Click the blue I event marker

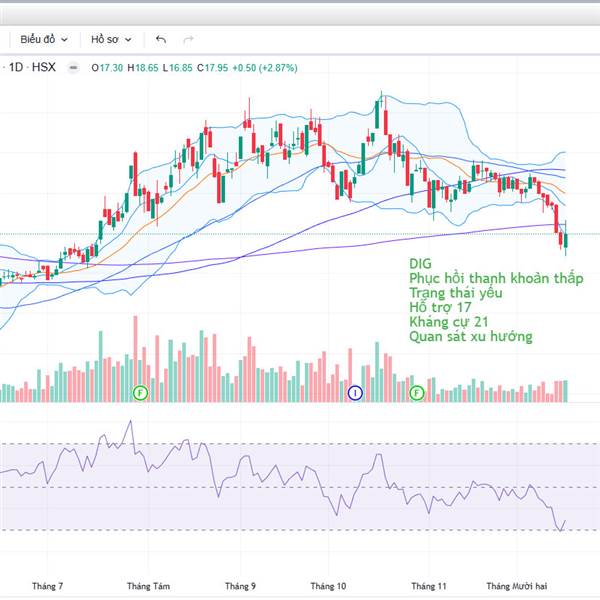pos(355,393)
